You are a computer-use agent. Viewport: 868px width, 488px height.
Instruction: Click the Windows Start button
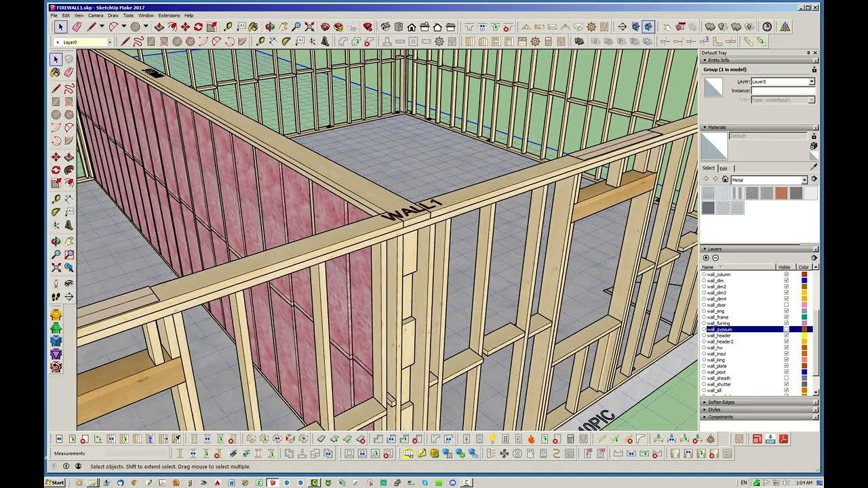[x=55, y=483]
